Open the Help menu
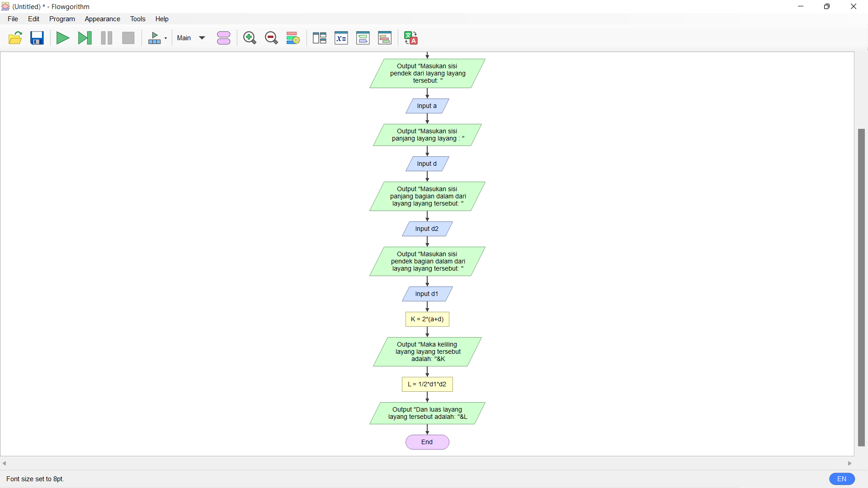Viewport: 868px width, 488px height. [x=162, y=19]
